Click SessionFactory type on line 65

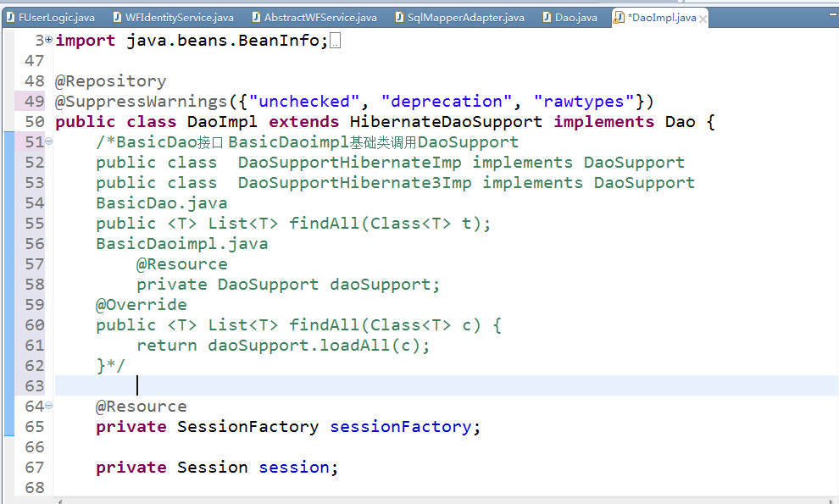click(x=247, y=427)
